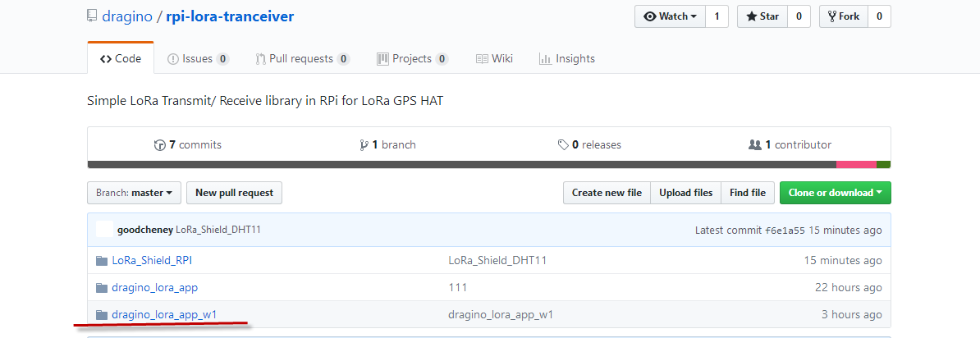Click folder icon for dragino_lora_app
Screen dimensions: 980x338
(x=102, y=287)
